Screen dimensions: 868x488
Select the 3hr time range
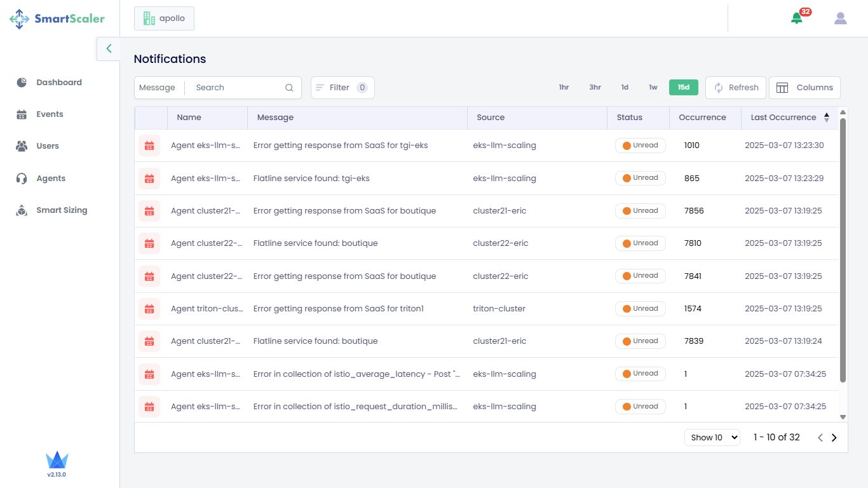point(595,88)
